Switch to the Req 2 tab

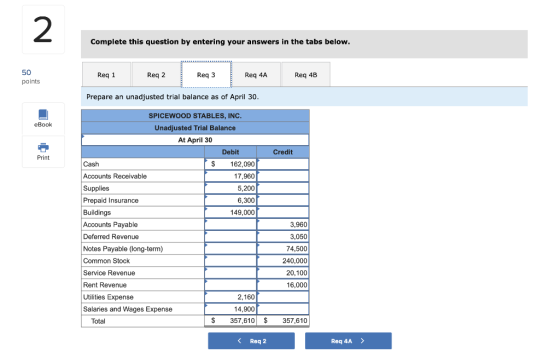156,75
